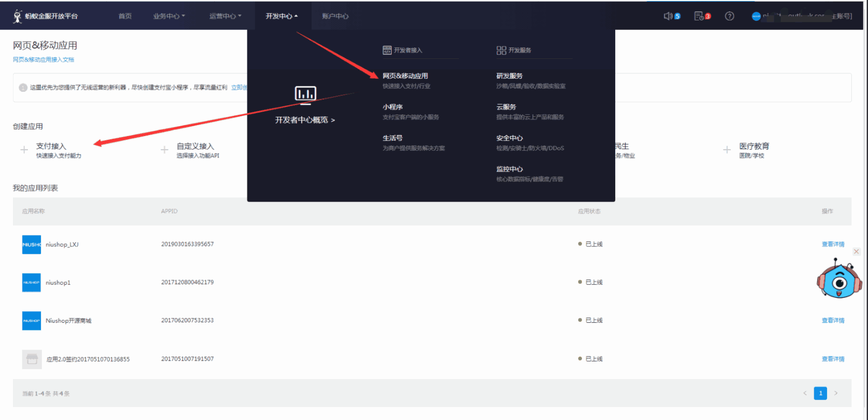The height and width of the screenshot is (420, 868).
Task: Go to next page in pagination
Action: [836, 393]
